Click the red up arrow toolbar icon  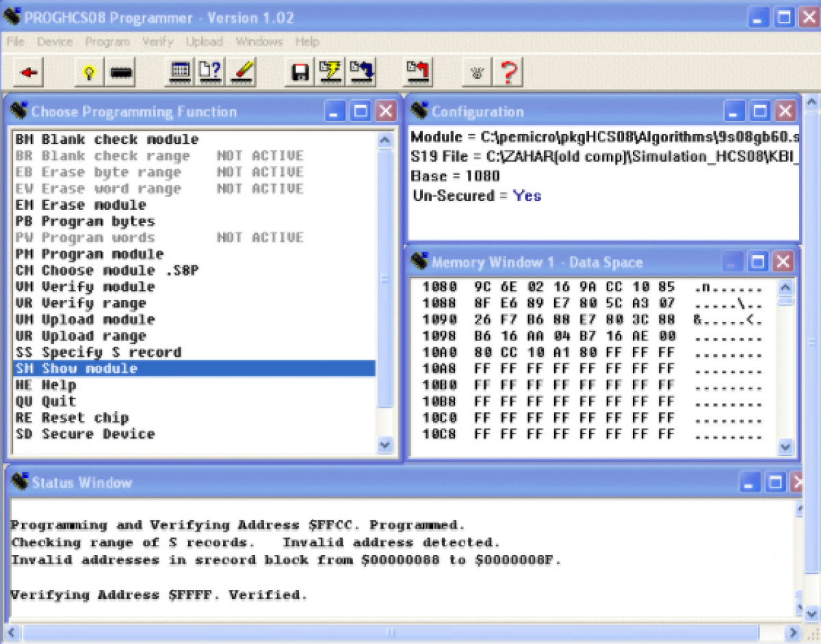pyautogui.click(x=417, y=72)
